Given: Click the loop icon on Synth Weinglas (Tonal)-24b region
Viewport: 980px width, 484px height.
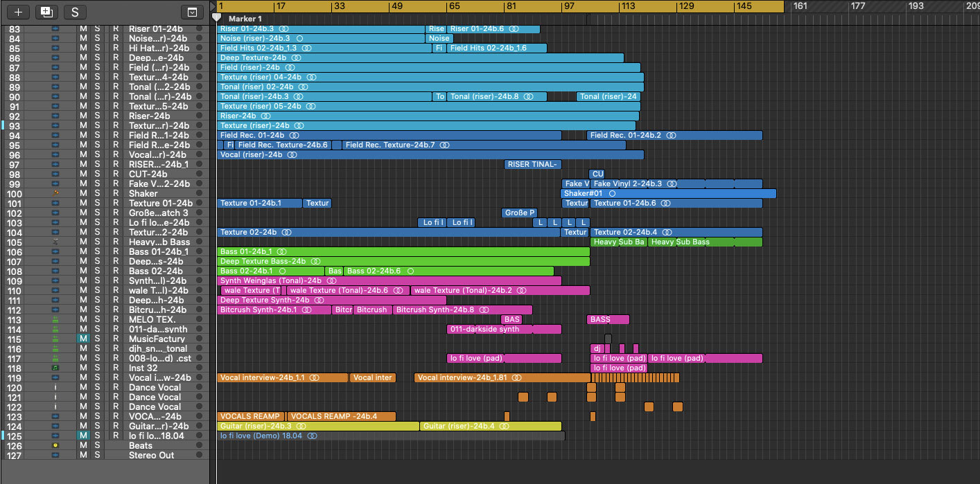Looking at the screenshot, I should [x=331, y=281].
